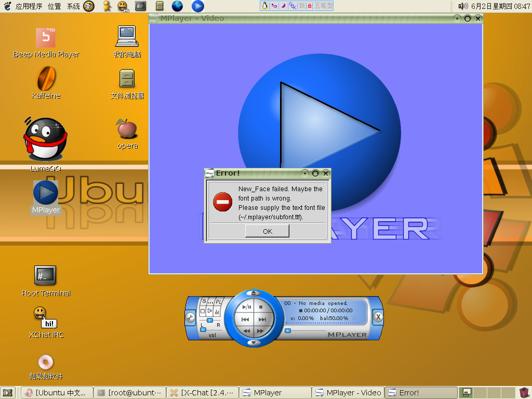
Task: Open Kaffeine desktop icon
Action: click(x=46, y=83)
